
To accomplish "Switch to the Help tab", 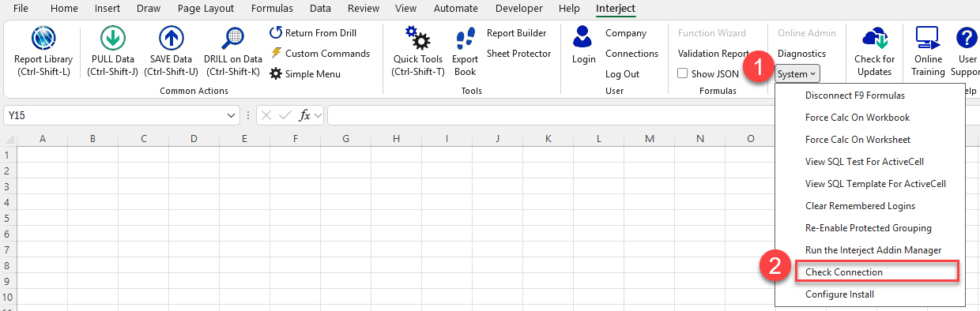I will tap(569, 9).
